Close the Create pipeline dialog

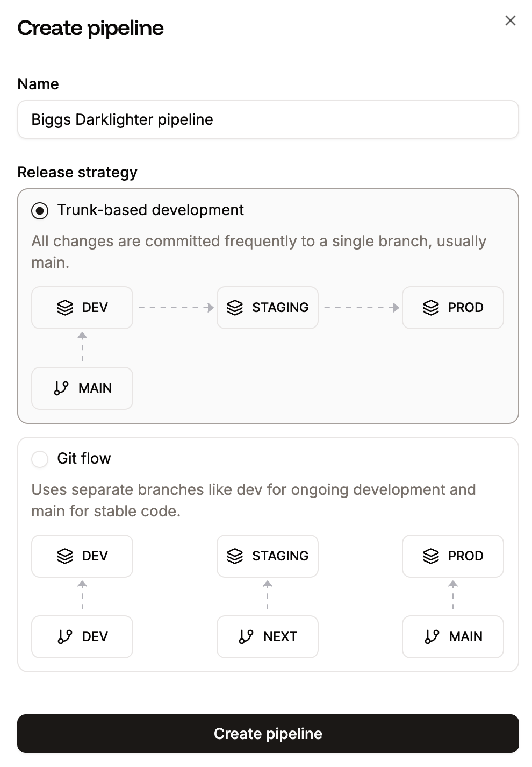tap(510, 20)
